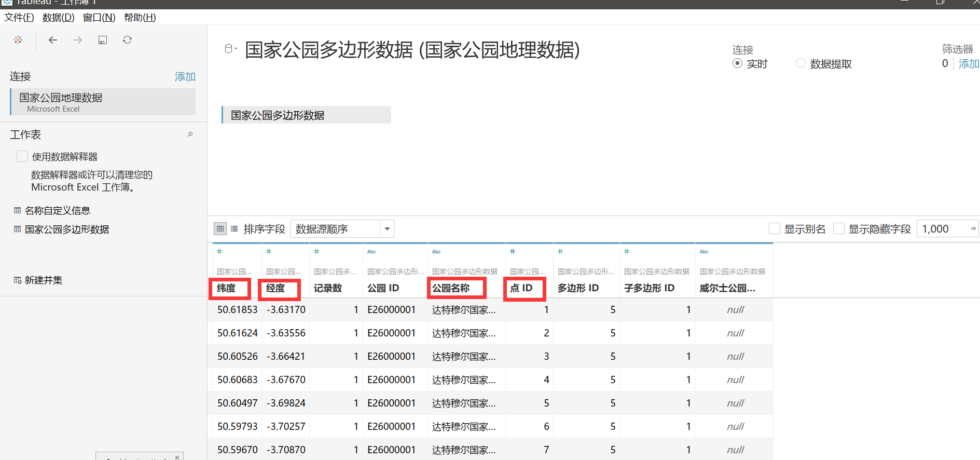Screen dimensions: 980x460
Task: Click the number type icon above 点 ID
Action: pyautogui.click(x=513, y=251)
